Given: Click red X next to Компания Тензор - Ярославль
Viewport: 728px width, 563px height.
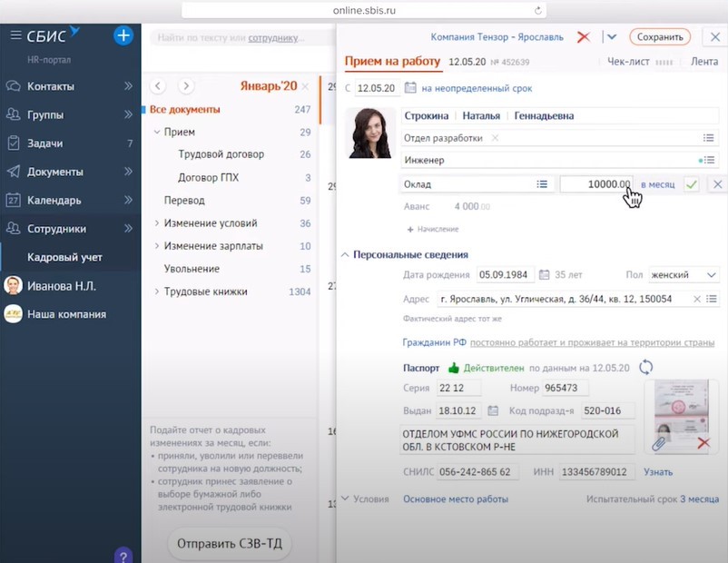Looking at the screenshot, I should (x=584, y=37).
